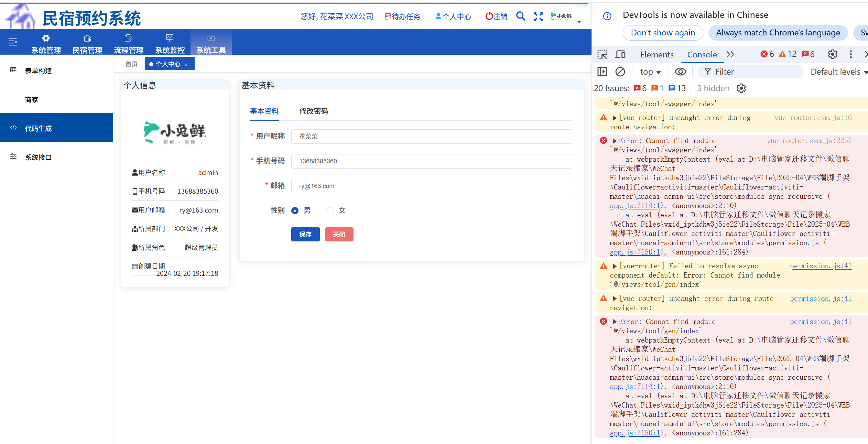Screen dimensions: 868x444
Task: Click Don't show again button
Action: click(663, 33)
